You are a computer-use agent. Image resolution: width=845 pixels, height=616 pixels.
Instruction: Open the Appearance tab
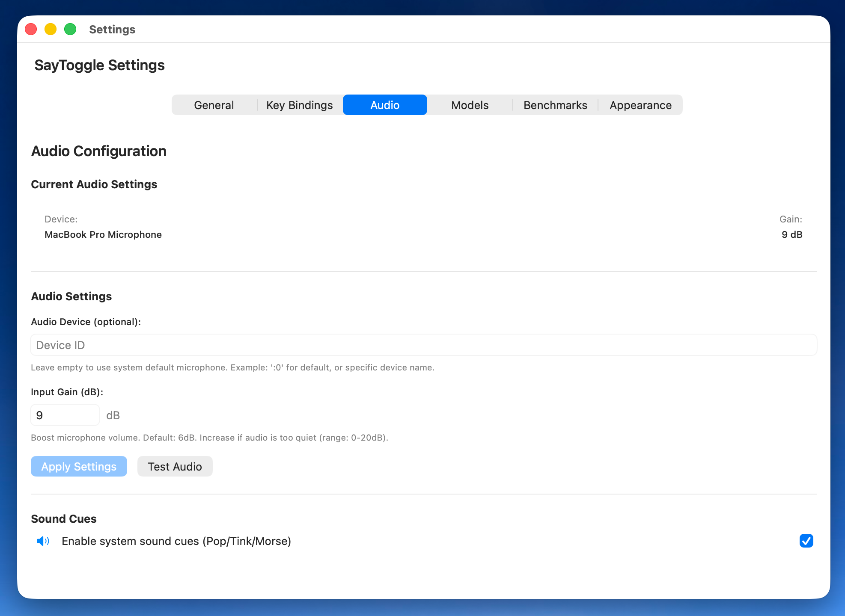coord(640,105)
